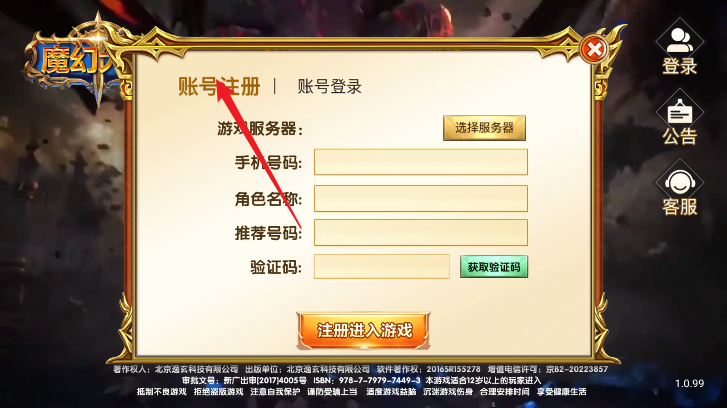Image resolution: width=727 pixels, height=408 pixels.
Task: Select the 账号注册 tab
Action: pos(219,87)
